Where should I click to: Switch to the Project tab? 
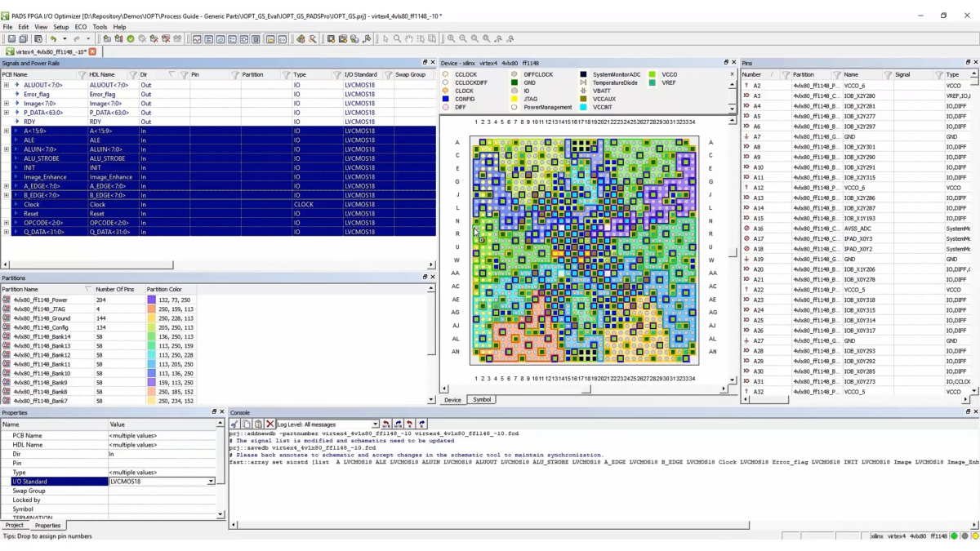[x=15, y=526]
